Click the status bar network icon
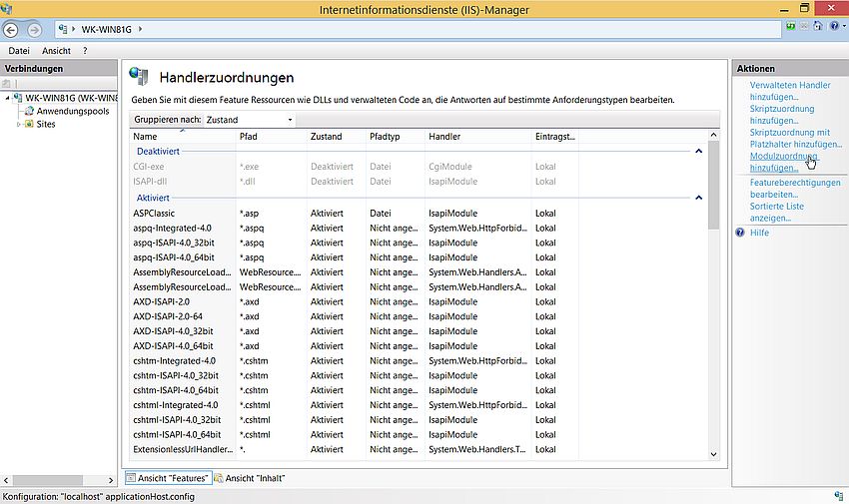This screenshot has height=504, width=849. point(839,496)
